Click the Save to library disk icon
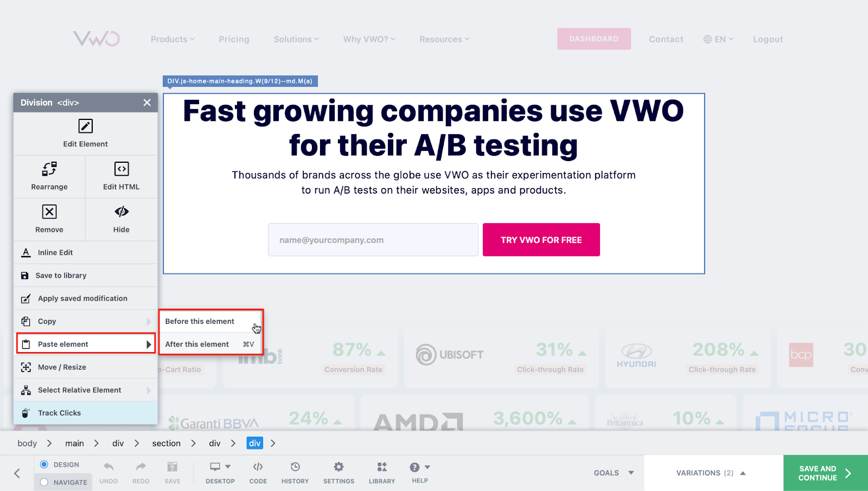Viewport: 868px width, 491px height. (25, 276)
